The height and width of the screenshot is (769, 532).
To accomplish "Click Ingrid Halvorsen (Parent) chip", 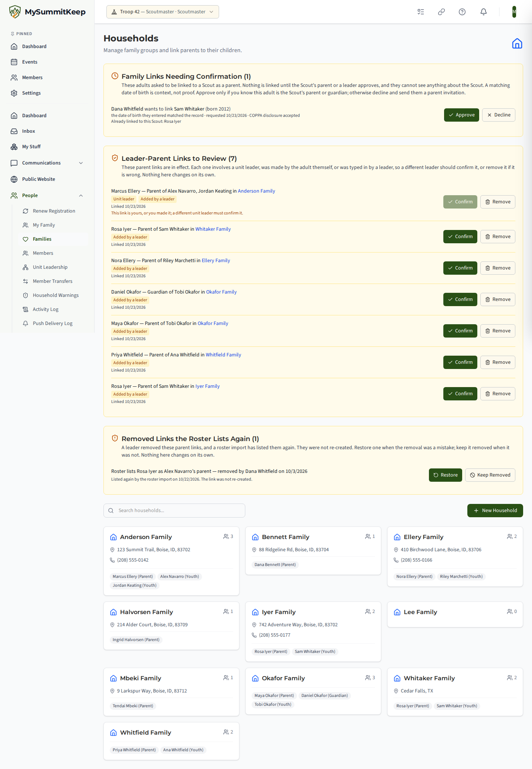I will (x=136, y=640).
